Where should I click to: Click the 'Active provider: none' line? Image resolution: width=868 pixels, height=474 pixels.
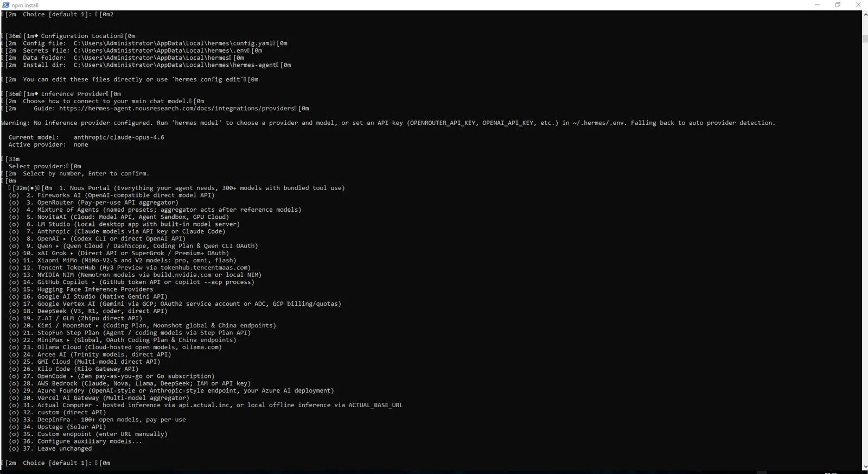pyautogui.click(x=48, y=144)
